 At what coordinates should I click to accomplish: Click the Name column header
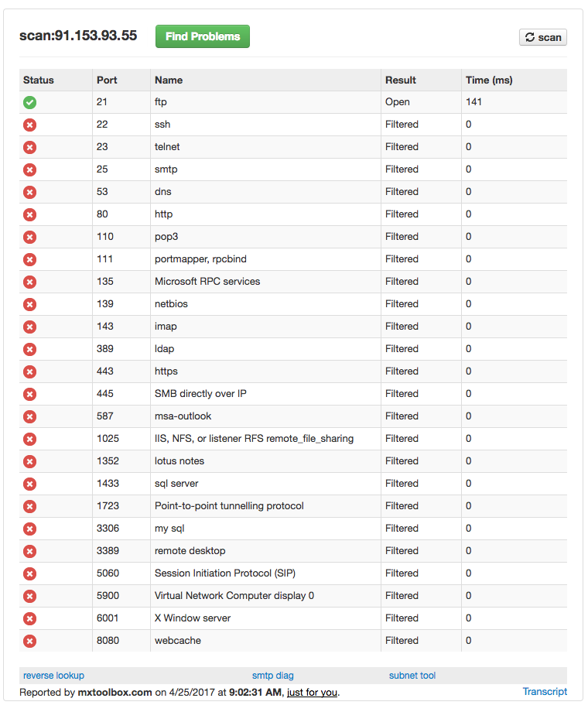click(169, 80)
